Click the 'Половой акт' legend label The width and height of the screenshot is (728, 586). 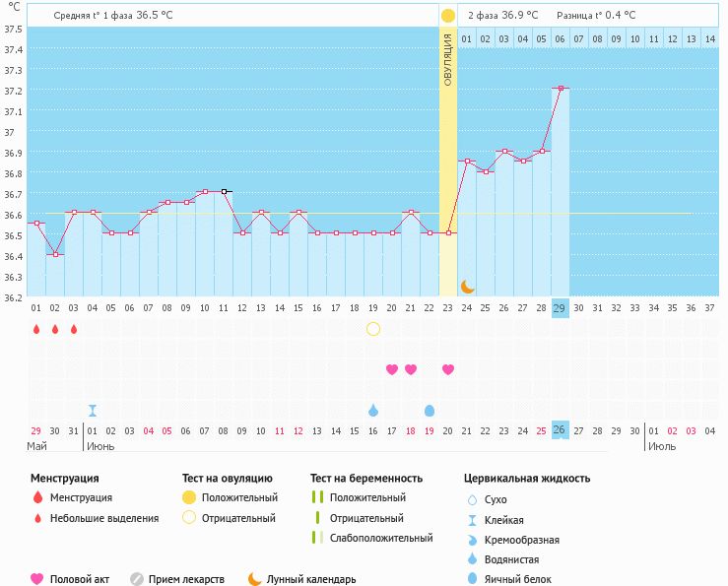tap(81, 579)
